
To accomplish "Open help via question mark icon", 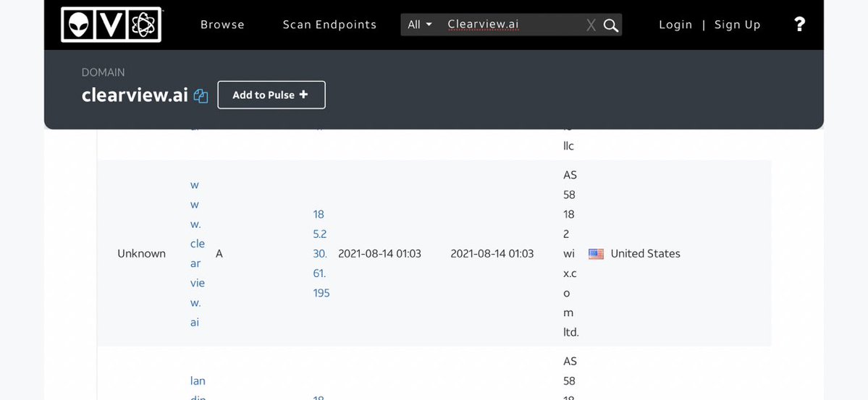I will (x=799, y=25).
